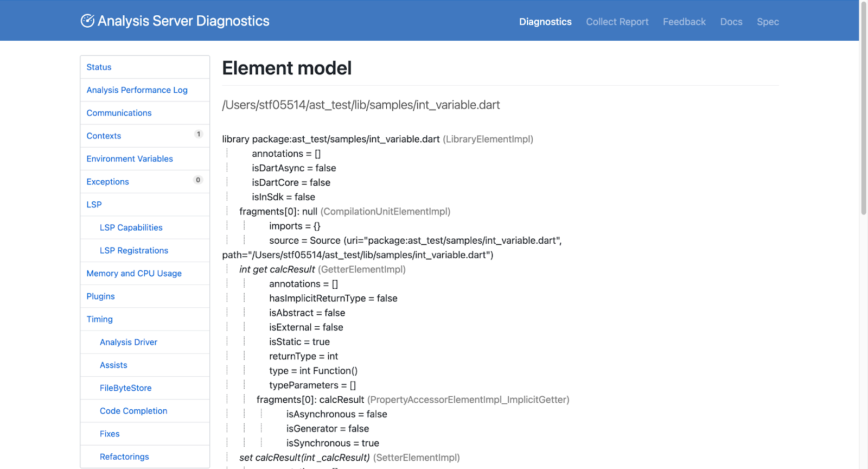Open the Collect Report page
The width and height of the screenshot is (868, 469).
point(617,22)
